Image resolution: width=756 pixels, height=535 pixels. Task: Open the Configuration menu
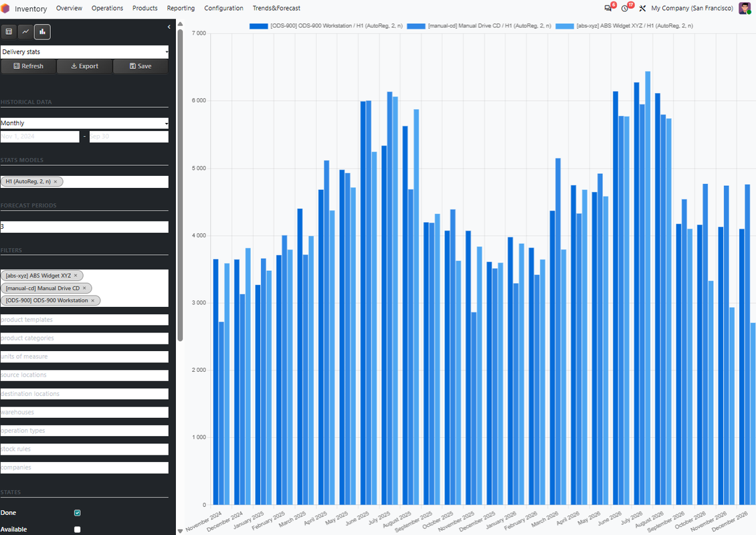tap(223, 8)
